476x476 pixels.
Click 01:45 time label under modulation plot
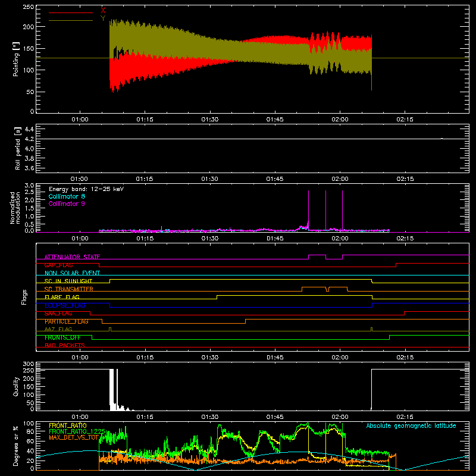(x=275, y=239)
